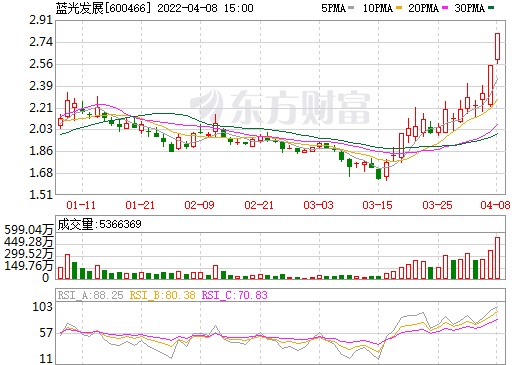This screenshot has width=520, height=365.
Task: Select the 20PMA legend label
Action: click(423, 8)
